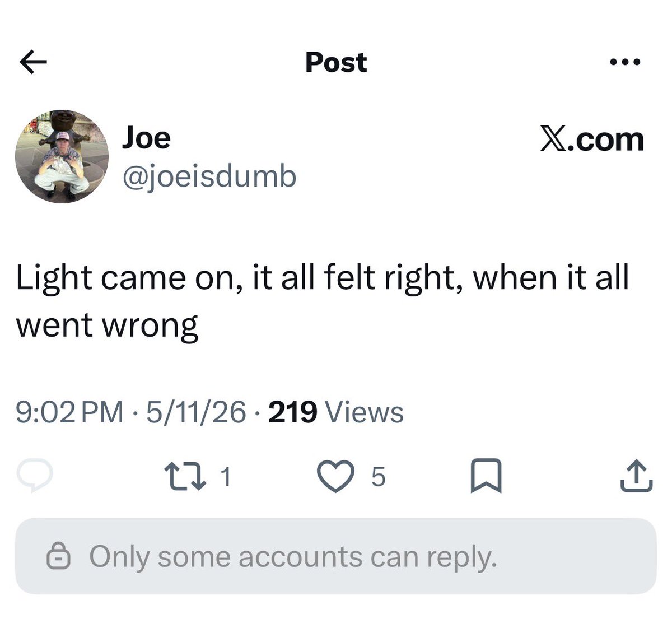Visit the @joeisdumb handle
The image size is (672, 628).
tap(209, 176)
